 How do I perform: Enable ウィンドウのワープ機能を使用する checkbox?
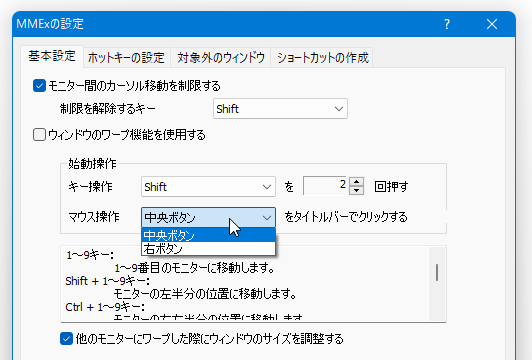click(x=39, y=135)
